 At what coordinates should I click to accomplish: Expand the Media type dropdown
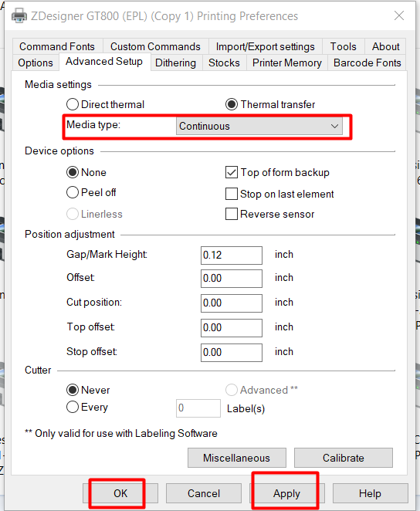point(259,126)
